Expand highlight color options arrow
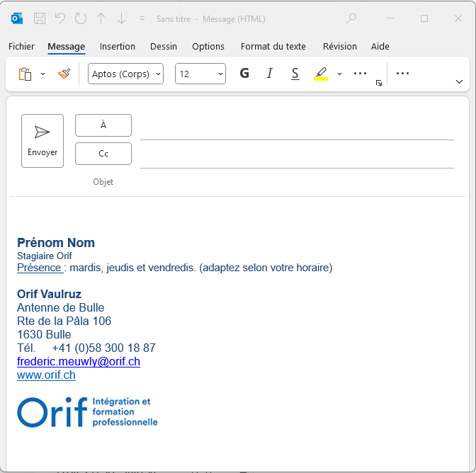476x473 pixels. click(x=339, y=74)
